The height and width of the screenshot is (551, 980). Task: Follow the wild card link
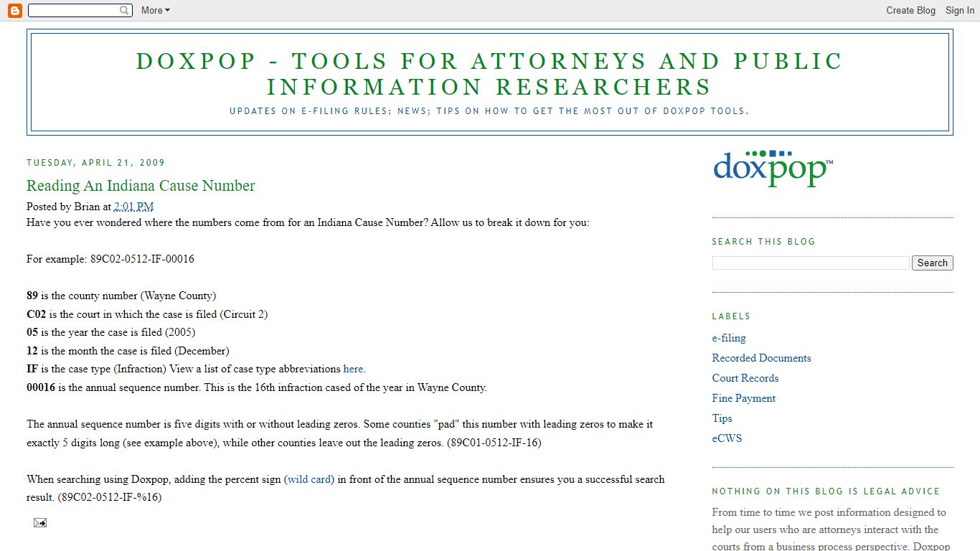(309, 479)
